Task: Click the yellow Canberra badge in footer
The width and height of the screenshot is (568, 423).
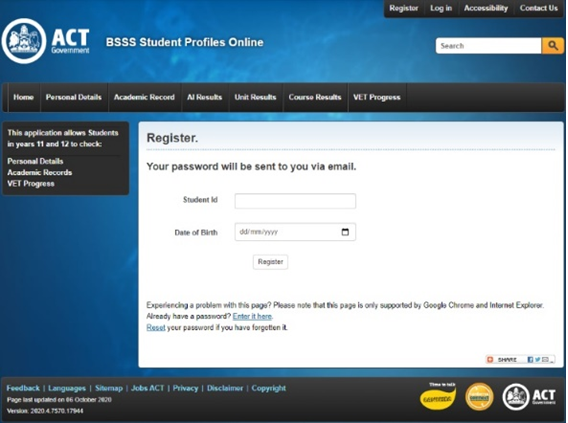Action: (x=438, y=396)
